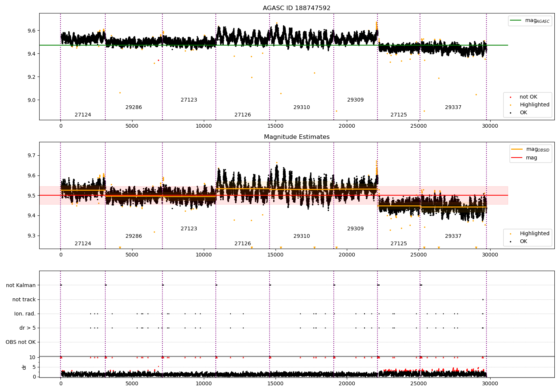Click 27125 label in Magnitude Estimates plot
The image size is (560, 392).
[399, 243]
